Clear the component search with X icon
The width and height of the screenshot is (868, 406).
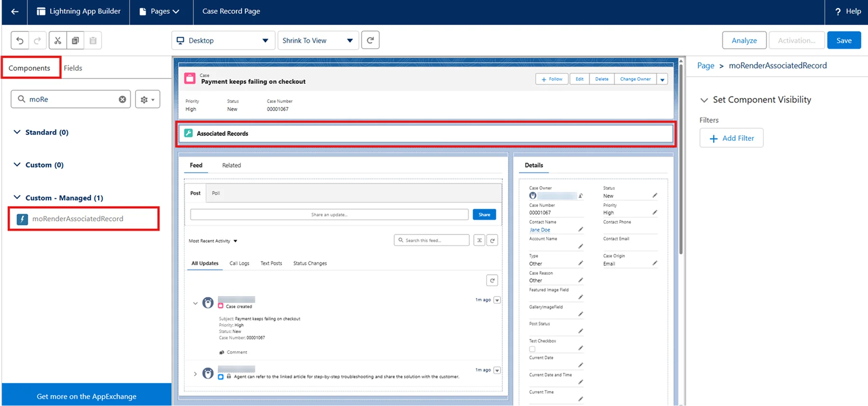click(122, 99)
